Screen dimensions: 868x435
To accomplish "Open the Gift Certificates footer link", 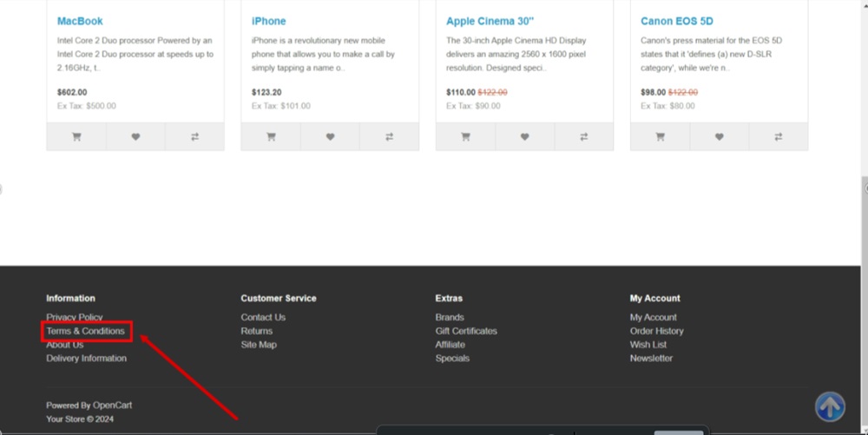I will 466,331.
